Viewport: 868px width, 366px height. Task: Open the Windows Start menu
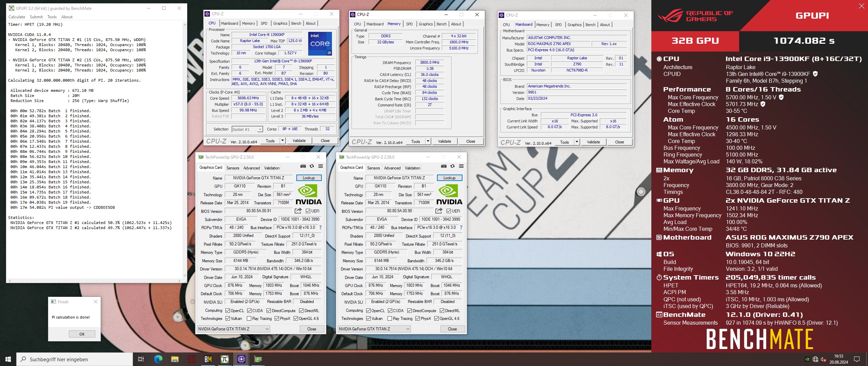pos(8,359)
